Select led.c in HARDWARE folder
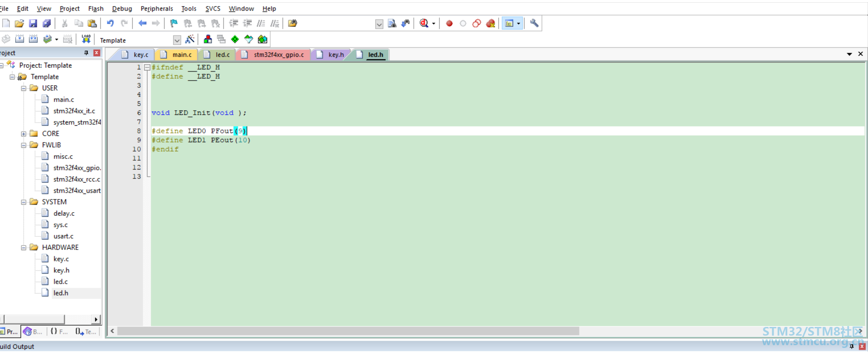Image resolution: width=868 pixels, height=352 pixels. point(60,281)
